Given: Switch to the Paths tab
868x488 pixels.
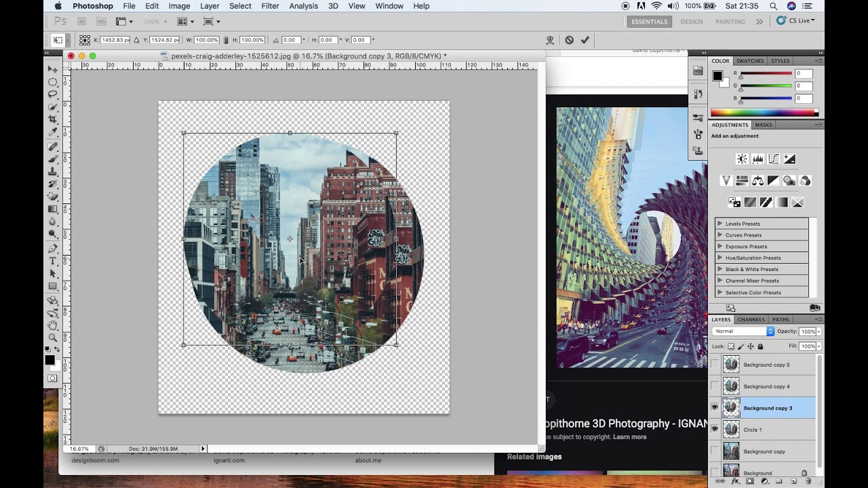Looking at the screenshot, I should (x=781, y=319).
